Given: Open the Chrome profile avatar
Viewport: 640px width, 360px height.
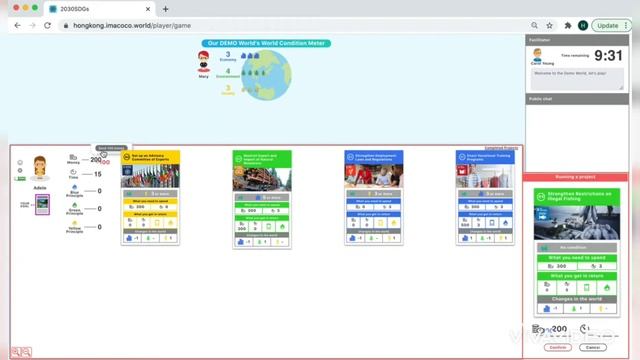Looking at the screenshot, I should coord(583,25).
